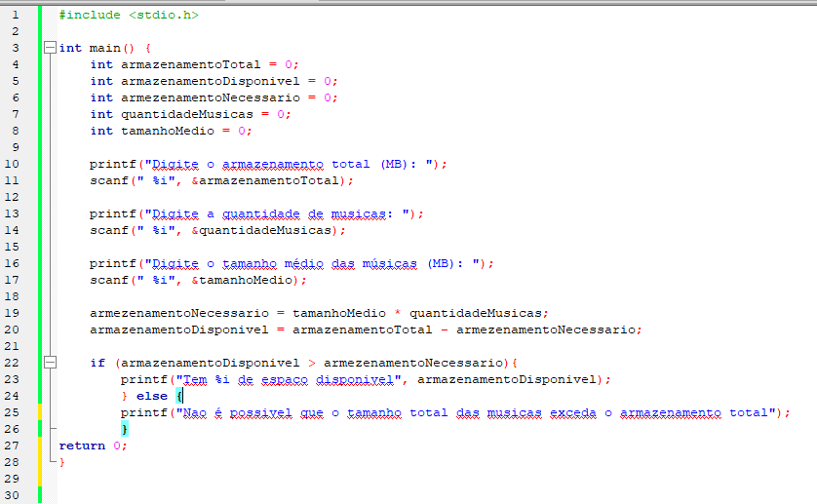817x504 pixels.
Task: Collapse the if block fold marker
Action: (x=50, y=363)
